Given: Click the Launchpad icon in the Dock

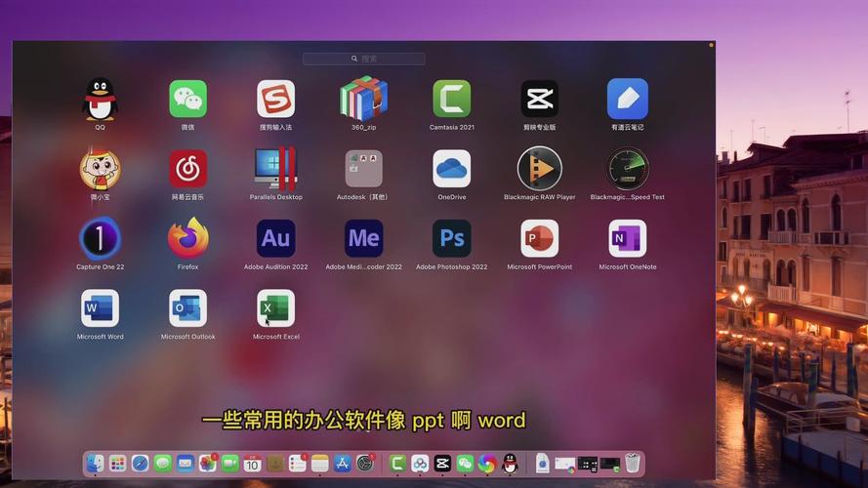Looking at the screenshot, I should click(x=118, y=464).
